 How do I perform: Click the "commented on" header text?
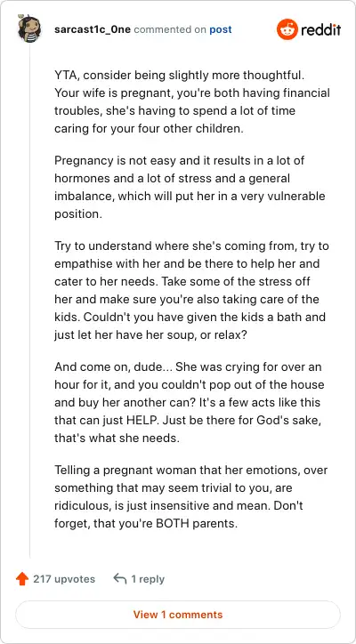[x=169, y=29]
